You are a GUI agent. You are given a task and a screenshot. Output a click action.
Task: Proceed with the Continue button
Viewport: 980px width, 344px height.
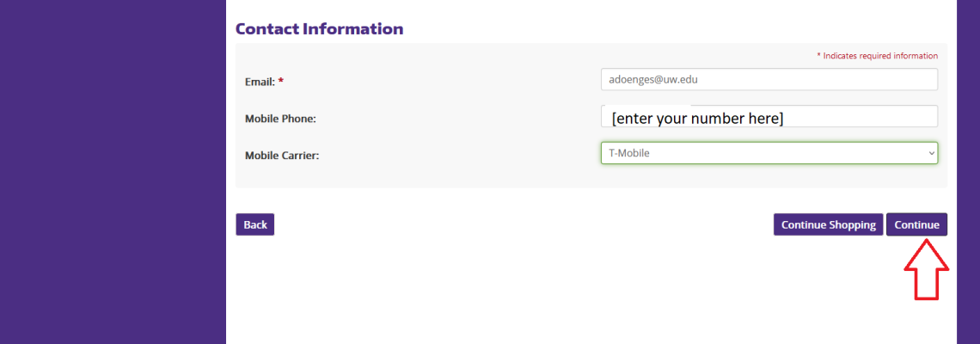coord(916,224)
